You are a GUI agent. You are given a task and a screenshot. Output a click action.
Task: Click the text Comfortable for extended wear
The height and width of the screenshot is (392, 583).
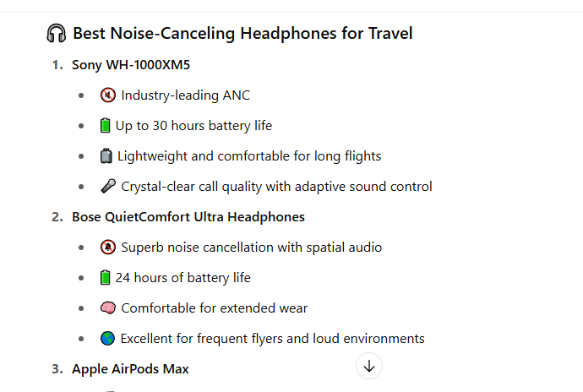click(214, 308)
